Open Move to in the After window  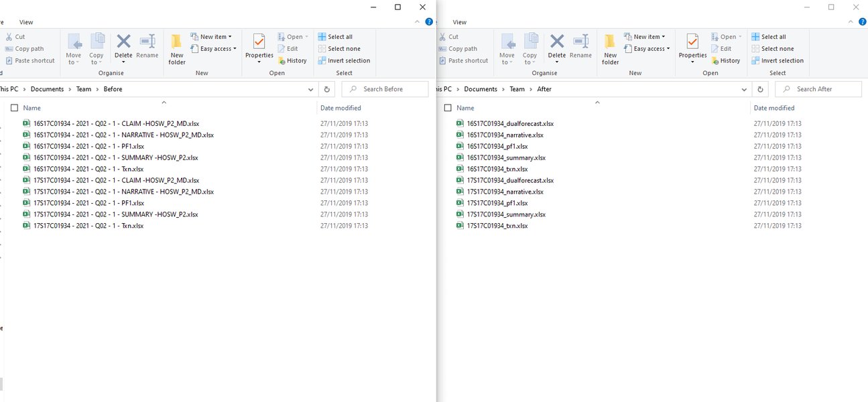click(507, 49)
